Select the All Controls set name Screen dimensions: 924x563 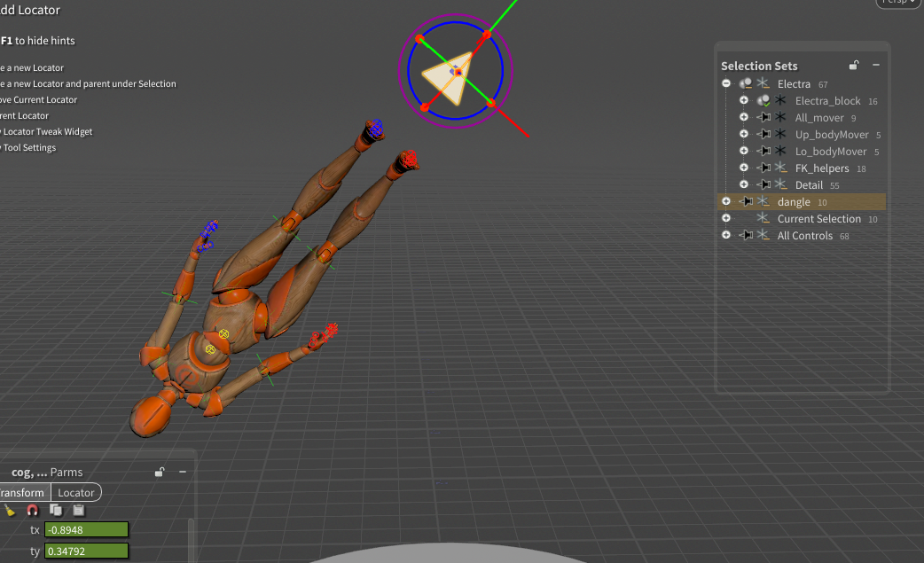[805, 236]
